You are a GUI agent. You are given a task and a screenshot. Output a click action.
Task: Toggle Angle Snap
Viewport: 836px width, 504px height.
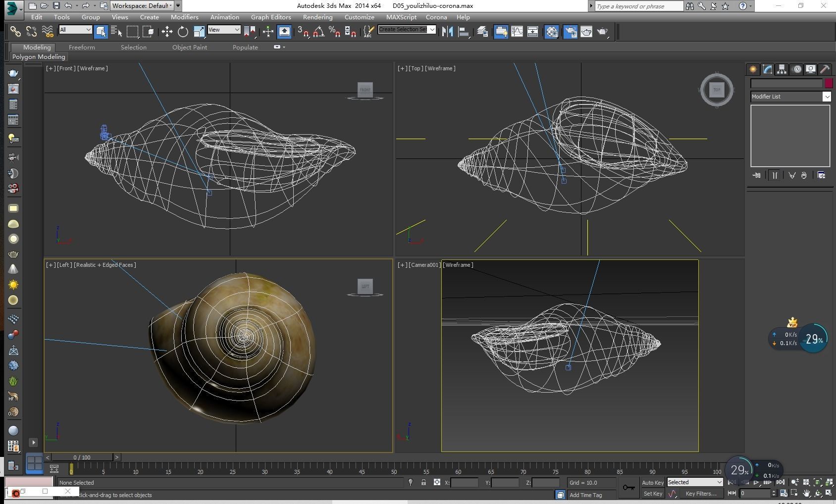click(318, 32)
